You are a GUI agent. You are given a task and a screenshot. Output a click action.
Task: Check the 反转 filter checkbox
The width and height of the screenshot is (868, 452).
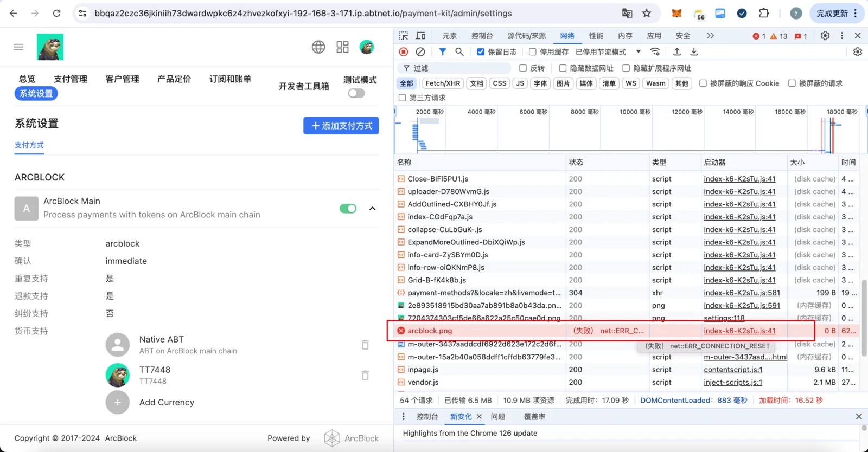[x=523, y=68]
